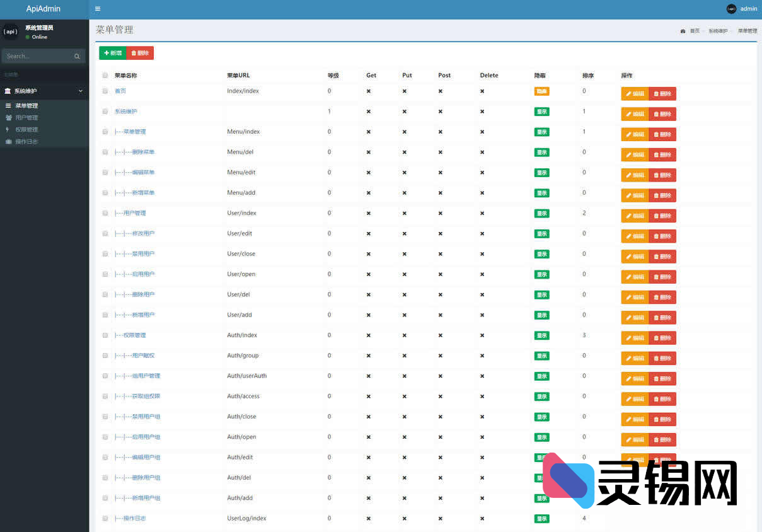Open 操作日志 in the sidebar
762x532 pixels.
coord(26,142)
